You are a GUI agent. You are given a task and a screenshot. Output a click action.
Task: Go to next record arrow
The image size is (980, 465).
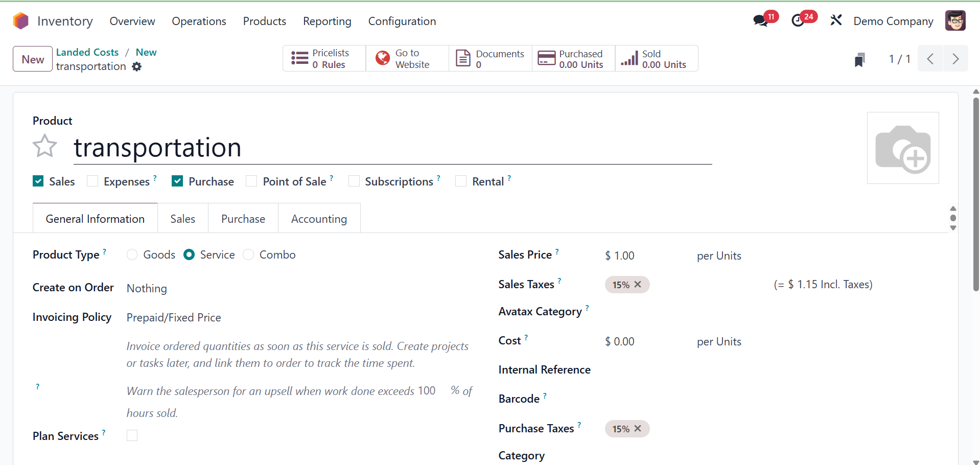tap(955, 59)
